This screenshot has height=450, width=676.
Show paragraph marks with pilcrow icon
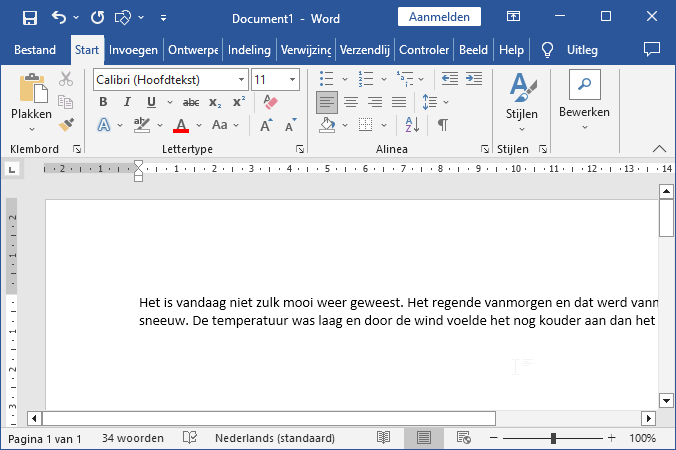click(x=442, y=125)
